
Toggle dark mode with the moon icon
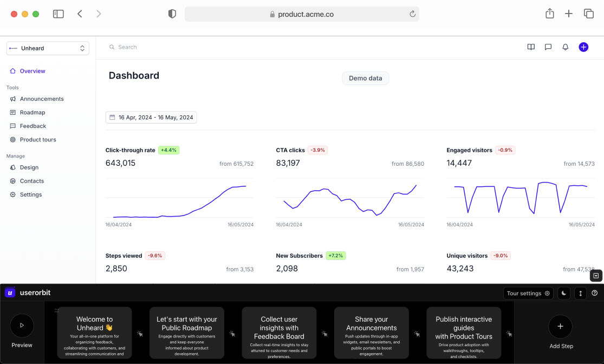tap(563, 293)
